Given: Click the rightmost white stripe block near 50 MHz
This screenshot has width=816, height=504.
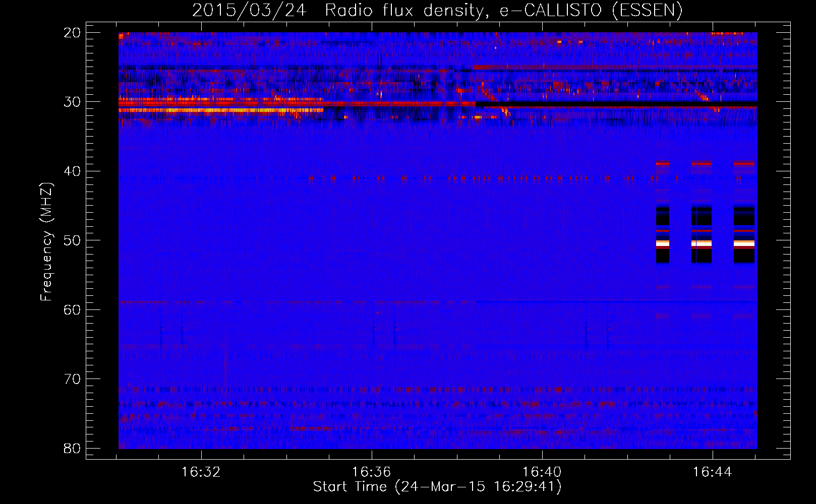Looking at the screenshot, I should point(744,243).
